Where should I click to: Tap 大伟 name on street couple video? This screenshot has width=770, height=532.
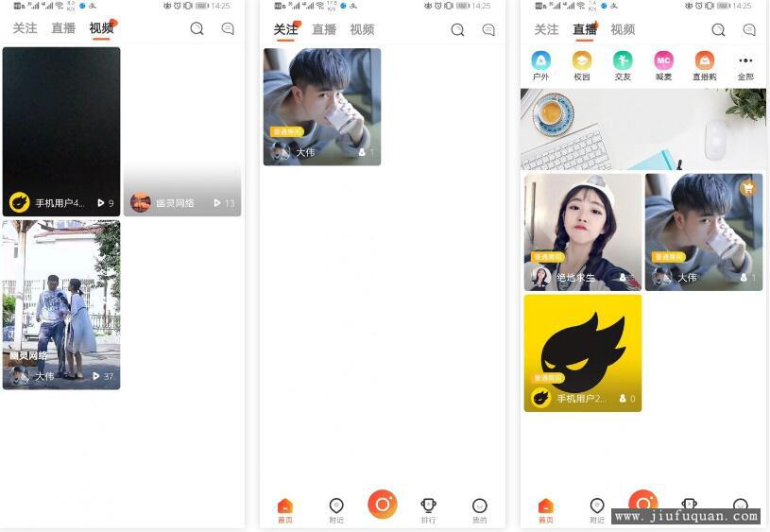44,376
